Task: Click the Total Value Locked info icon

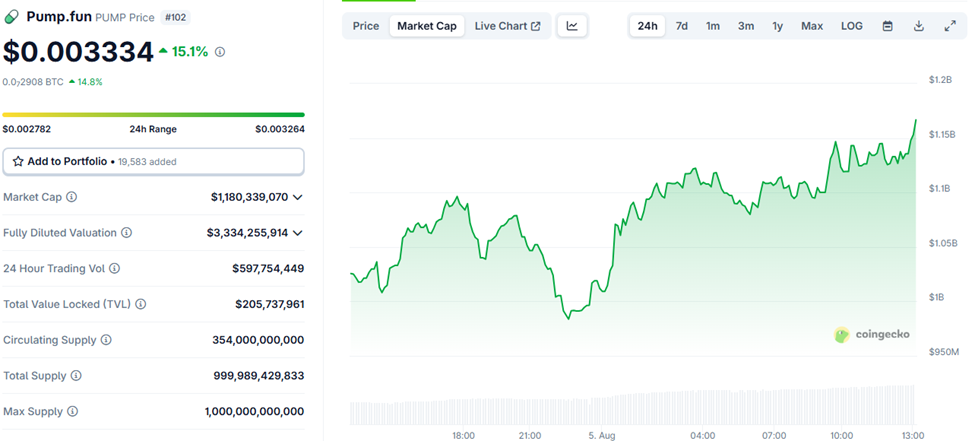Action: tap(140, 304)
